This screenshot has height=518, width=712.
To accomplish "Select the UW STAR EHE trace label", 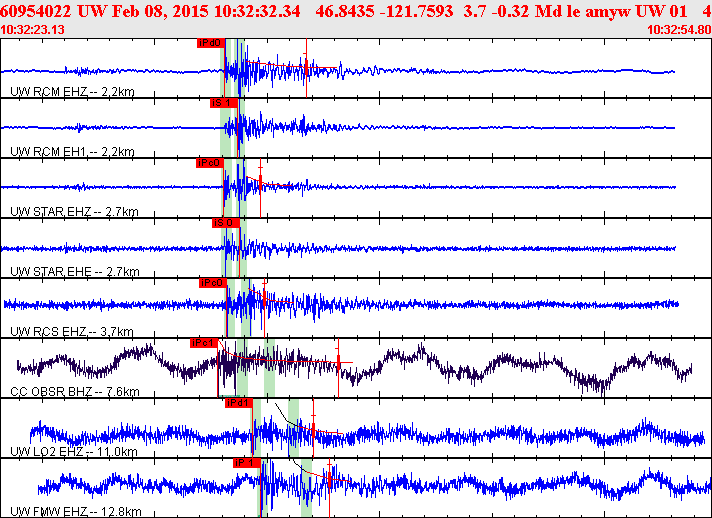I will pyautogui.click(x=74, y=271).
